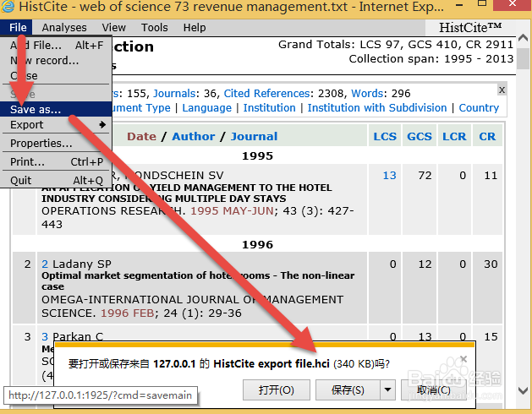Click the Grand Totals text line
This screenshot has height=414, width=532.
[396, 45]
